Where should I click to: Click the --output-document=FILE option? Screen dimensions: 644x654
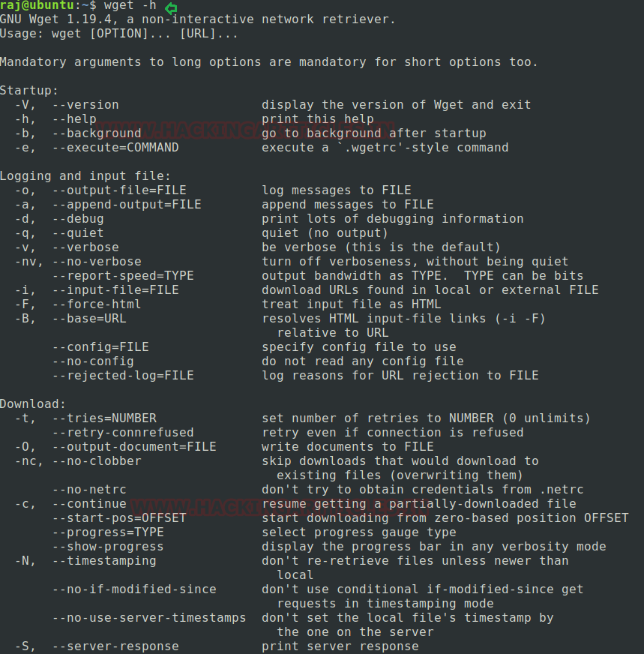(x=133, y=446)
